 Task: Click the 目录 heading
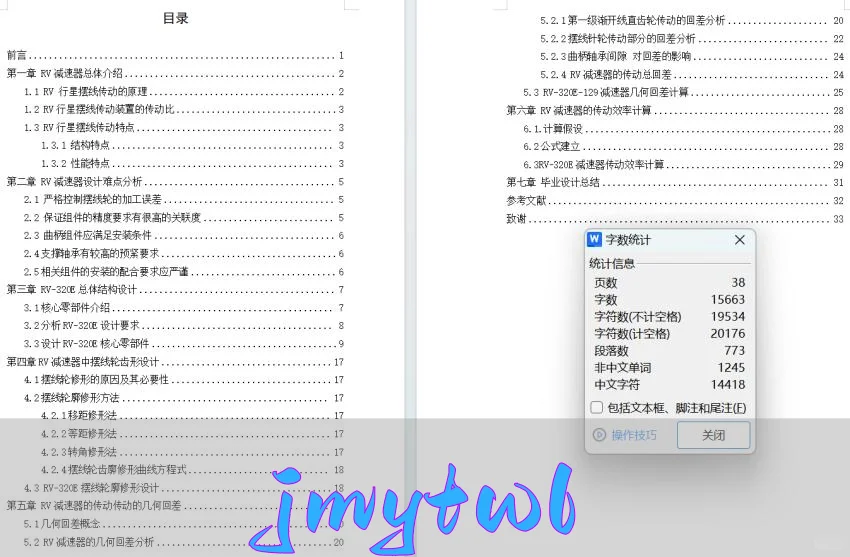(176, 18)
